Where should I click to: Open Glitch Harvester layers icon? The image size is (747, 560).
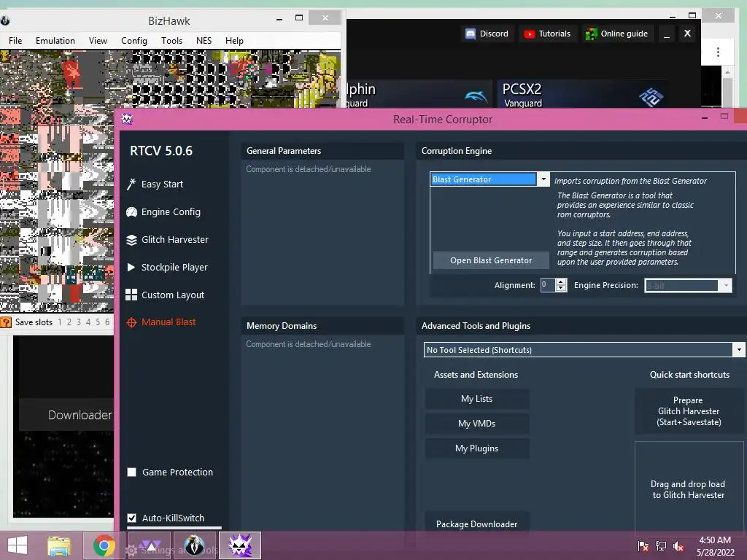(131, 240)
